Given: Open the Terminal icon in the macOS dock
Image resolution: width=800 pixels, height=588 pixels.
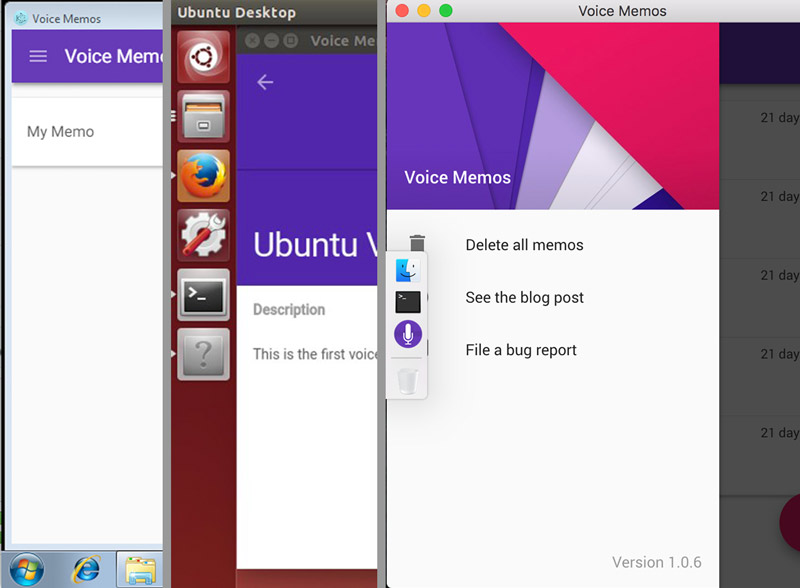Looking at the screenshot, I should 406,300.
